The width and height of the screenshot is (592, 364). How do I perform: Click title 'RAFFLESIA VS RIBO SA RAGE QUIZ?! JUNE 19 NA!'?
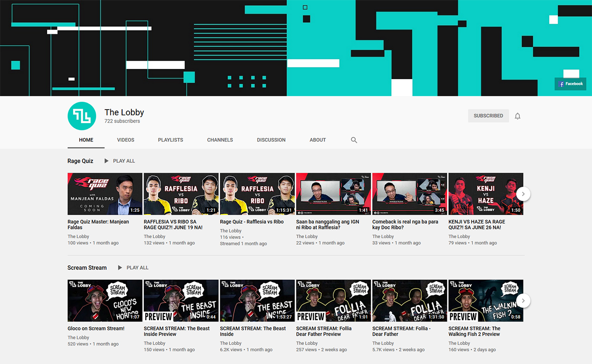point(173,225)
